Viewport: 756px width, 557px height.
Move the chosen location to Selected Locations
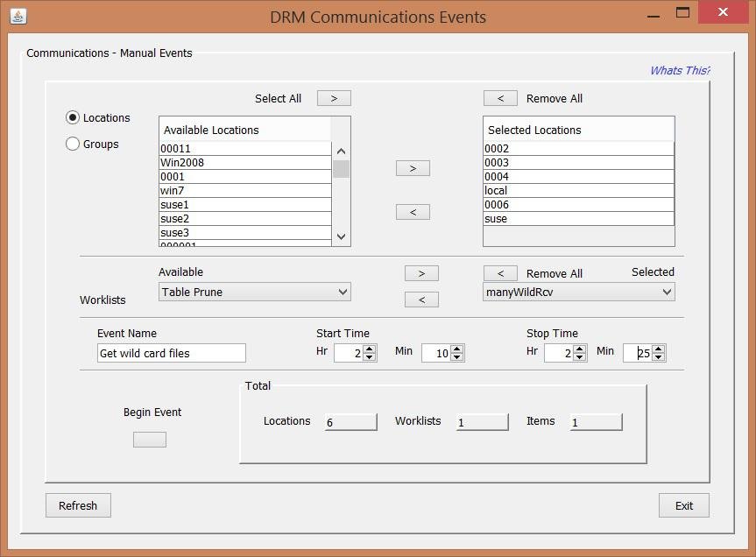413,168
